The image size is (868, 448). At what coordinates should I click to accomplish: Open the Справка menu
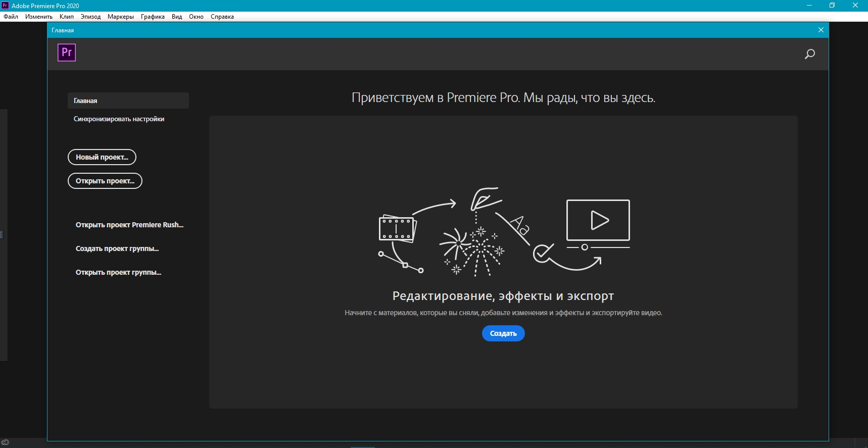point(222,17)
